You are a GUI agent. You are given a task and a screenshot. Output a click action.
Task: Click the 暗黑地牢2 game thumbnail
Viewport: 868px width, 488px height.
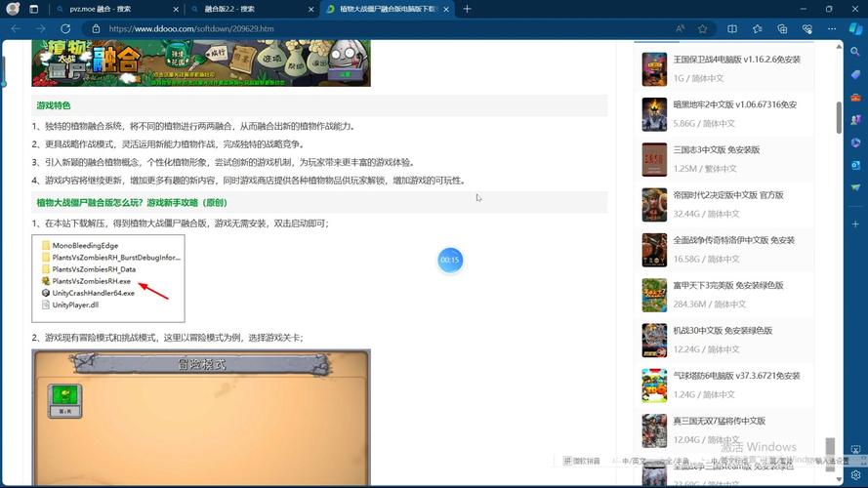pyautogui.click(x=654, y=114)
